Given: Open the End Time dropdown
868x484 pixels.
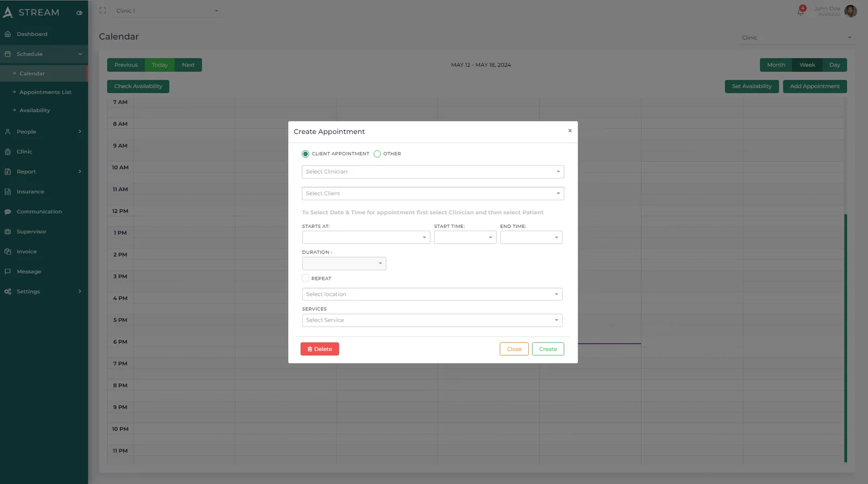Looking at the screenshot, I should (531, 238).
